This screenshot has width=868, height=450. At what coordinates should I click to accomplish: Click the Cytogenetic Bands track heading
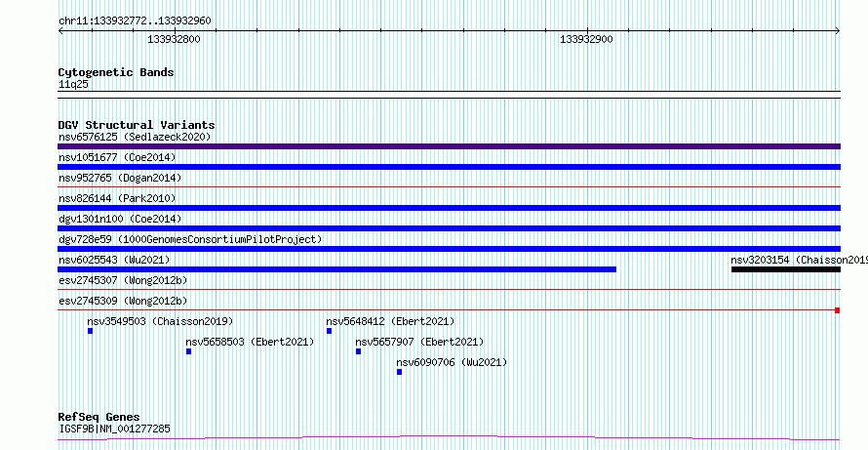pos(116,72)
